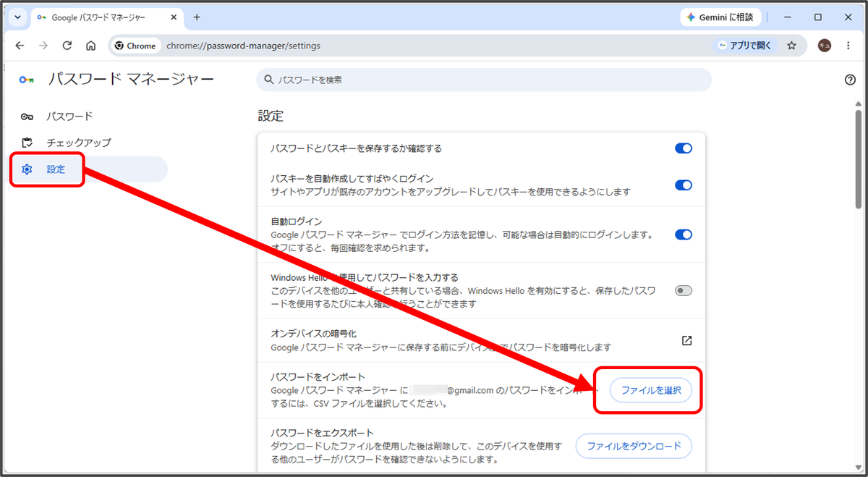Viewport: 868px width, 477px height.
Task: Click the search magnifier icon
Action: tap(269, 80)
